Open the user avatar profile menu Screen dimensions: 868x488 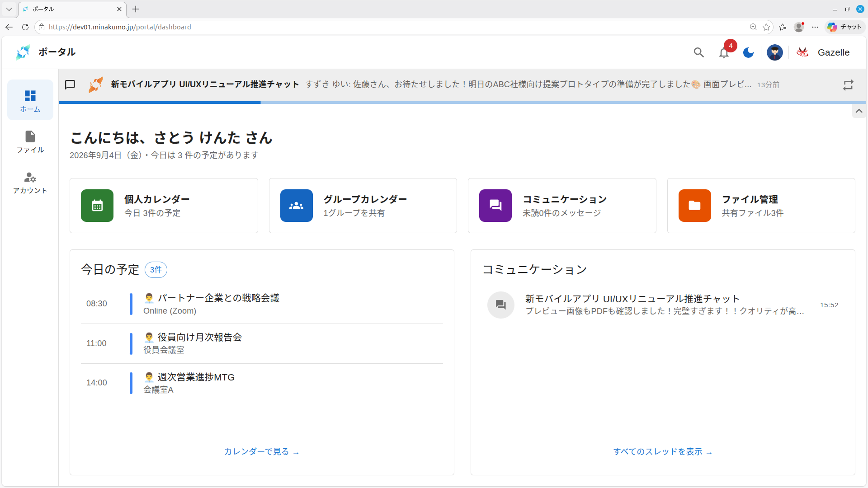(775, 52)
